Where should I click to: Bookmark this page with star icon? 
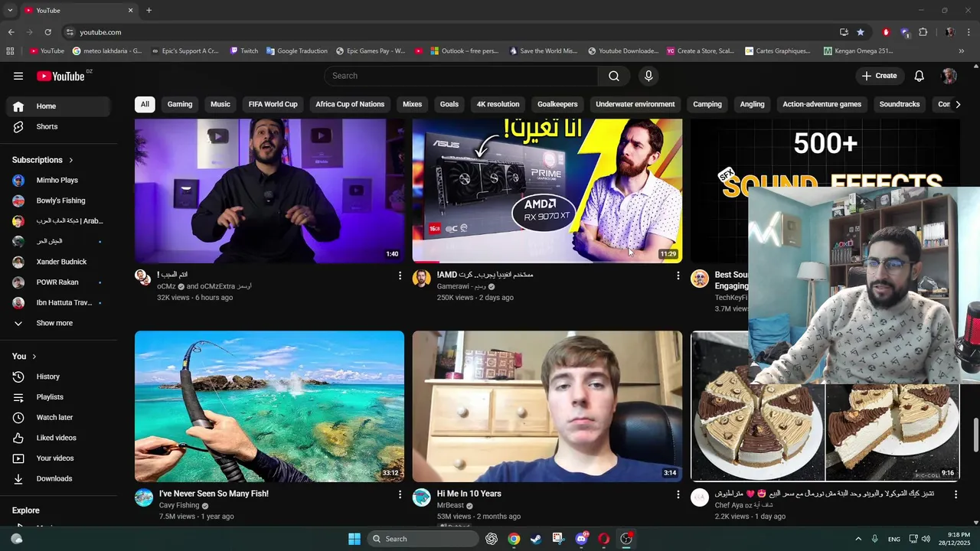click(861, 32)
